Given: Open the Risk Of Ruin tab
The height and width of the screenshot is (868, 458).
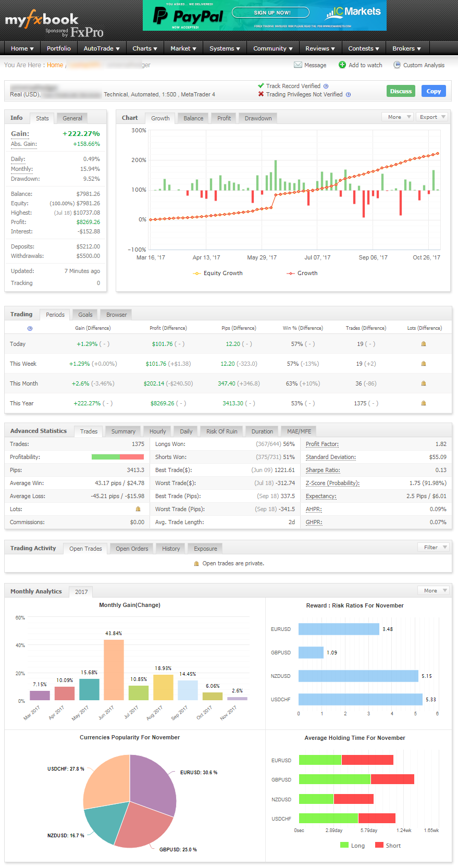Looking at the screenshot, I should coord(221,431).
